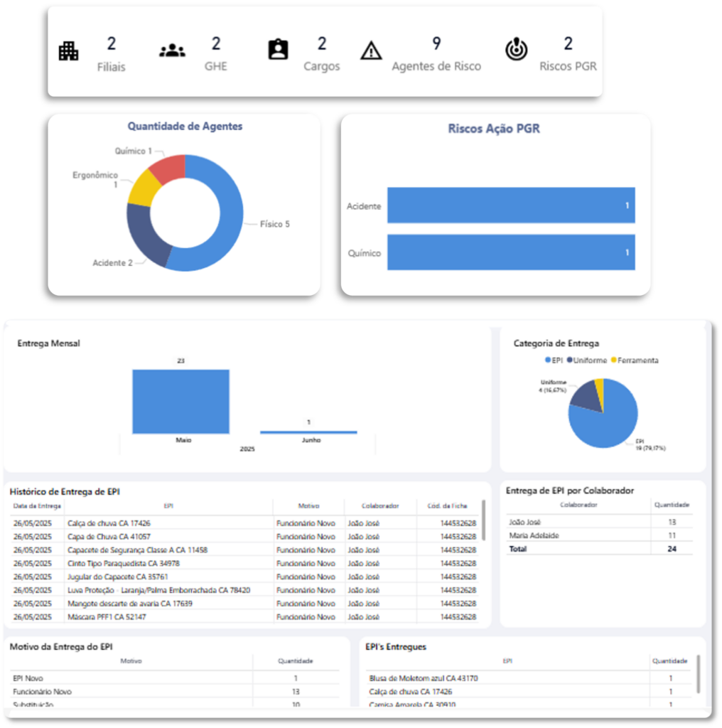Viewport: 722px width, 728px height.
Task: Click the Acidente bar in Riscos Ação PGR
Action: 510,206
